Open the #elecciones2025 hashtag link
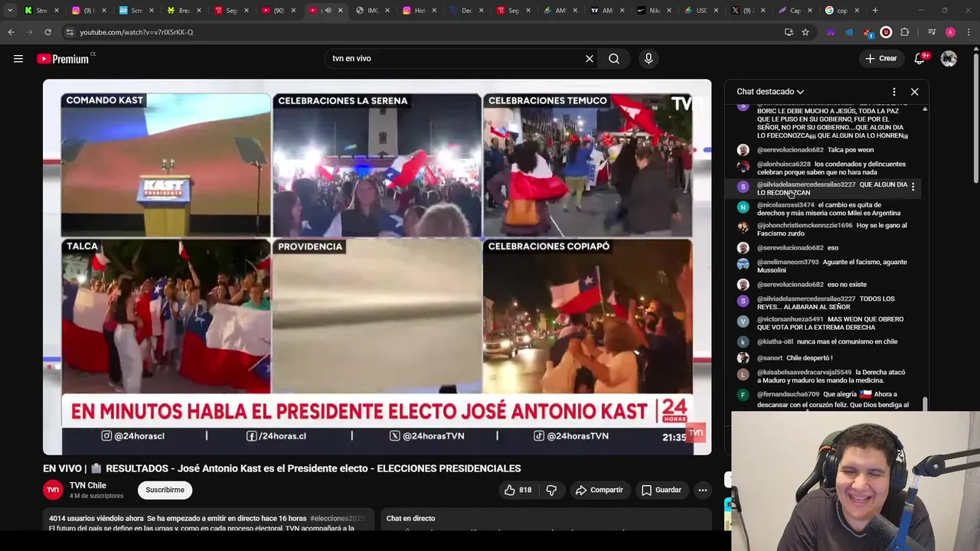 coord(338,518)
